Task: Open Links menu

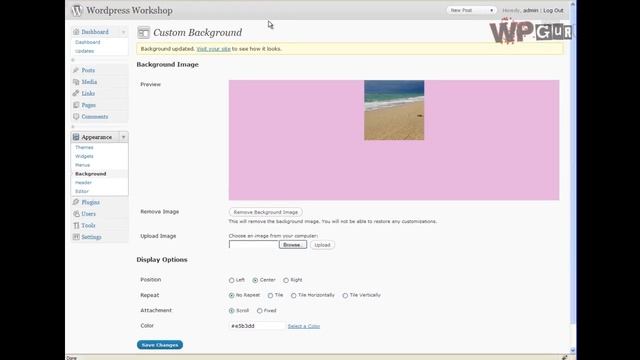Action: 88,93
